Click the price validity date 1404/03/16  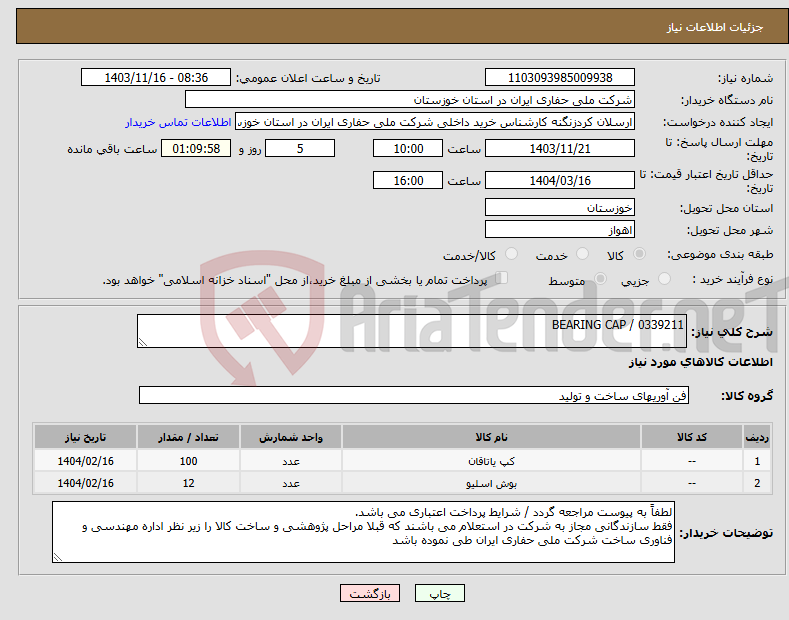(560, 180)
